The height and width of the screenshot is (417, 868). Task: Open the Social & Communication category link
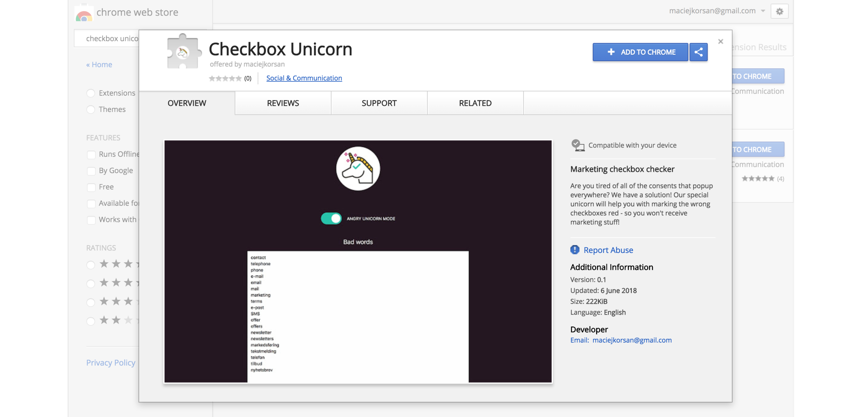coord(304,78)
